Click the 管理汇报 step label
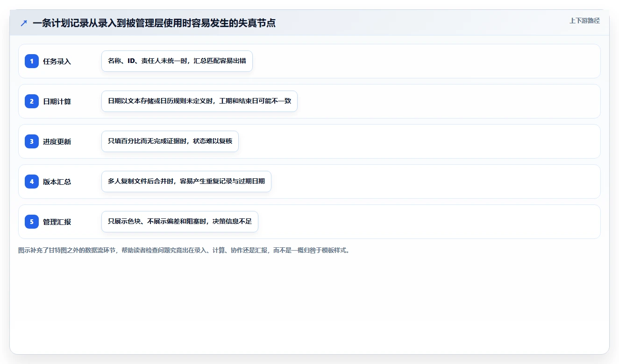The height and width of the screenshot is (364, 619). click(x=57, y=222)
